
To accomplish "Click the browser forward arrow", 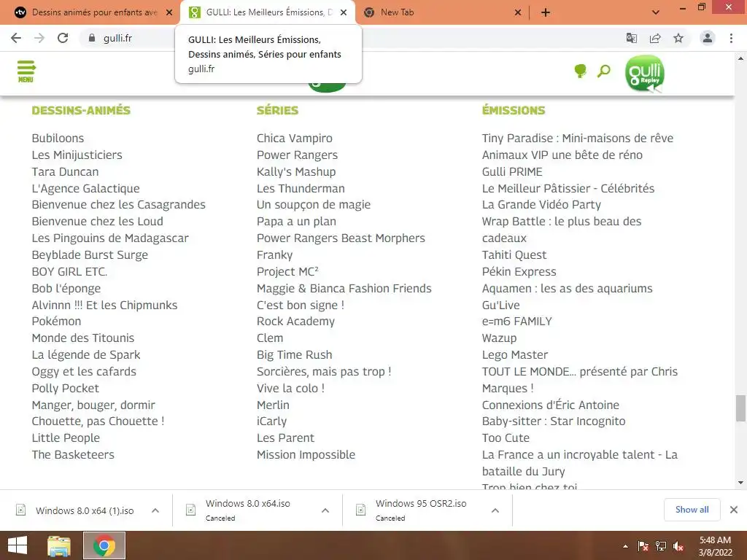I will coord(39,38).
